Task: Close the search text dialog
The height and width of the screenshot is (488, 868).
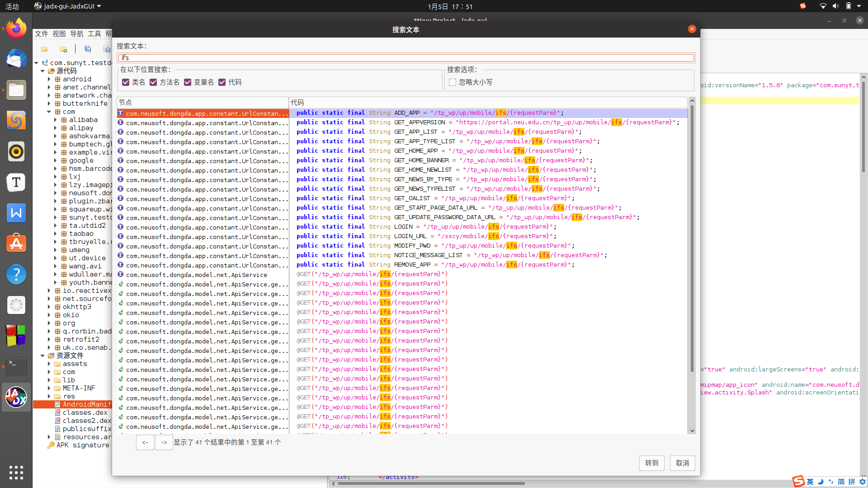Action: 692,29
